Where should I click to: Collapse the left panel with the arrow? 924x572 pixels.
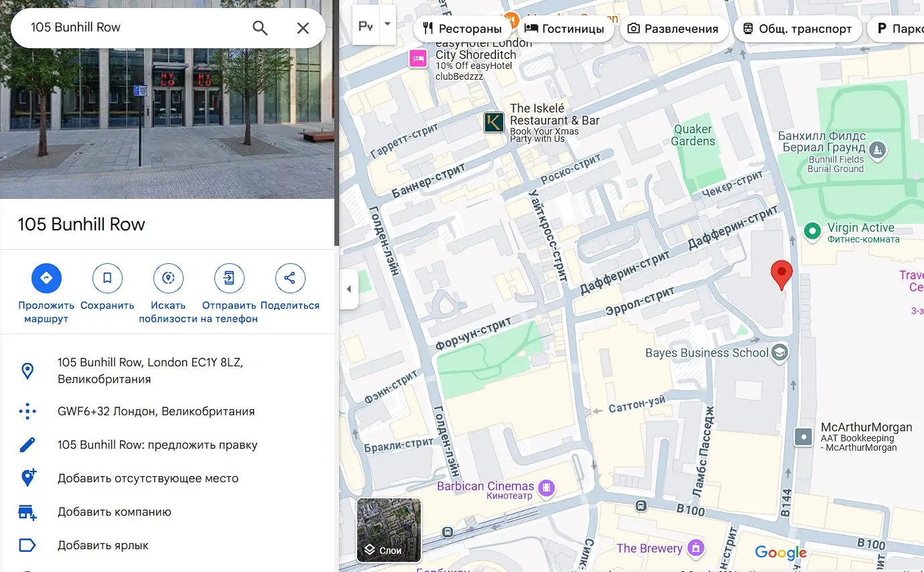pyautogui.click(x=348, y=289)
